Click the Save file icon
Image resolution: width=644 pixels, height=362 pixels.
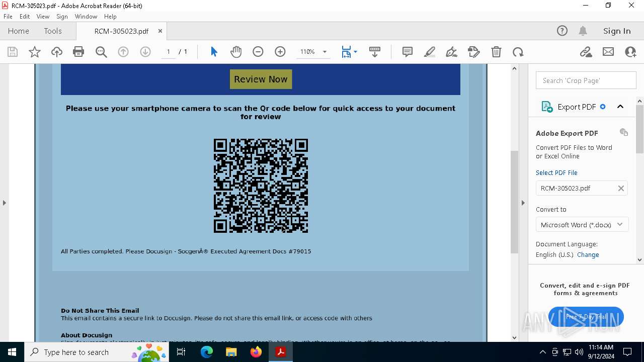pyautogui.click(x=13, y=52)
